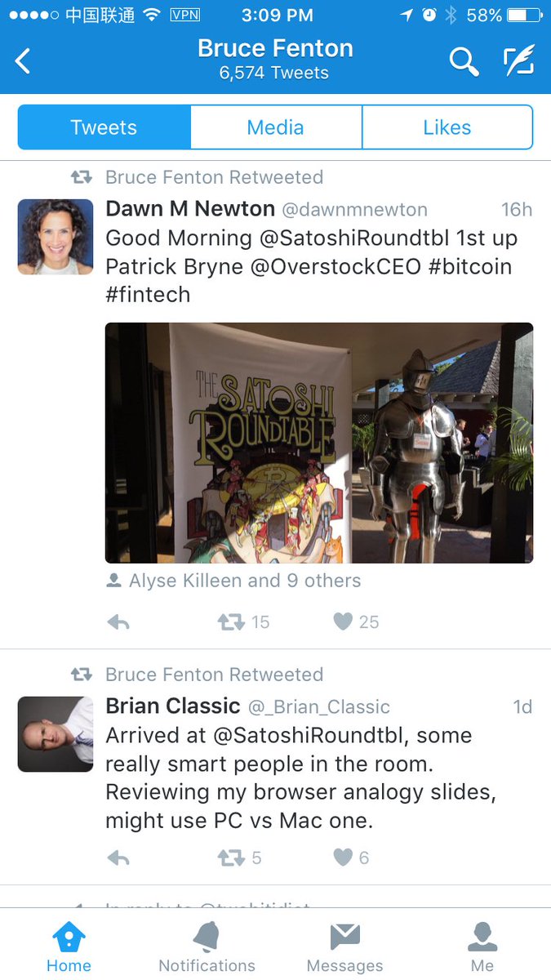The width and height of the screenshot is (551, 980).
Task: Switch to the Likes tab
Action: pos(447,127)
